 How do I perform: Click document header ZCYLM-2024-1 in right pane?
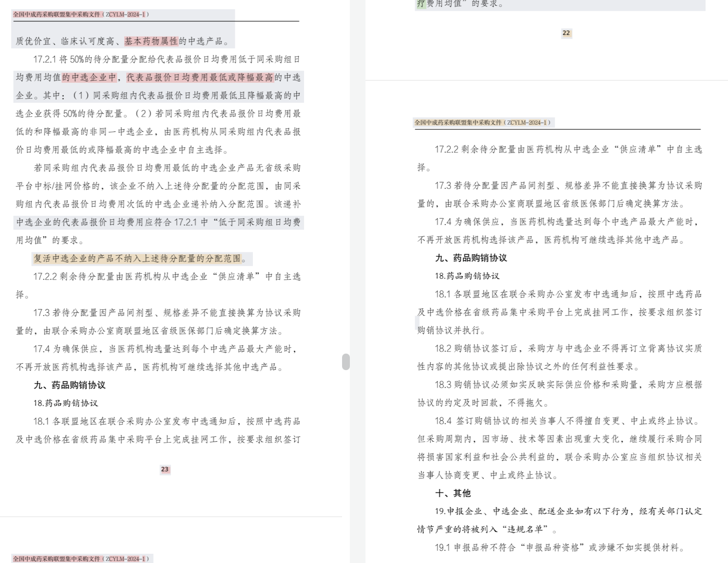(x=482, y=123)
